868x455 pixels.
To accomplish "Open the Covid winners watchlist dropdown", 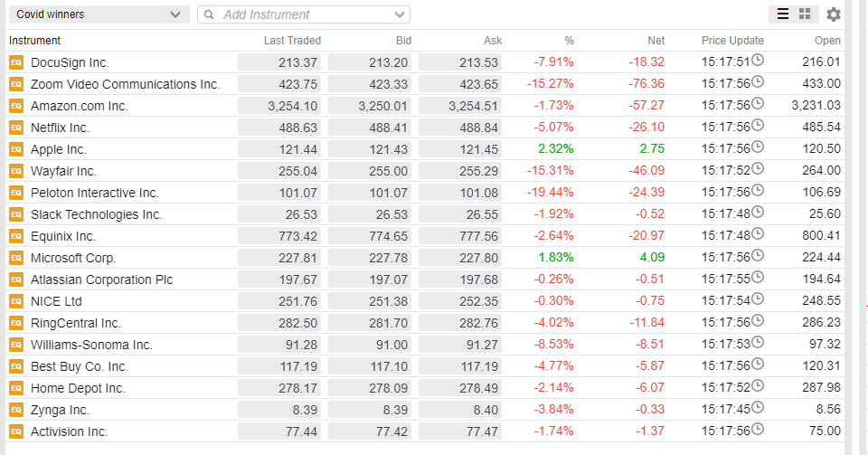I will 99,14.
